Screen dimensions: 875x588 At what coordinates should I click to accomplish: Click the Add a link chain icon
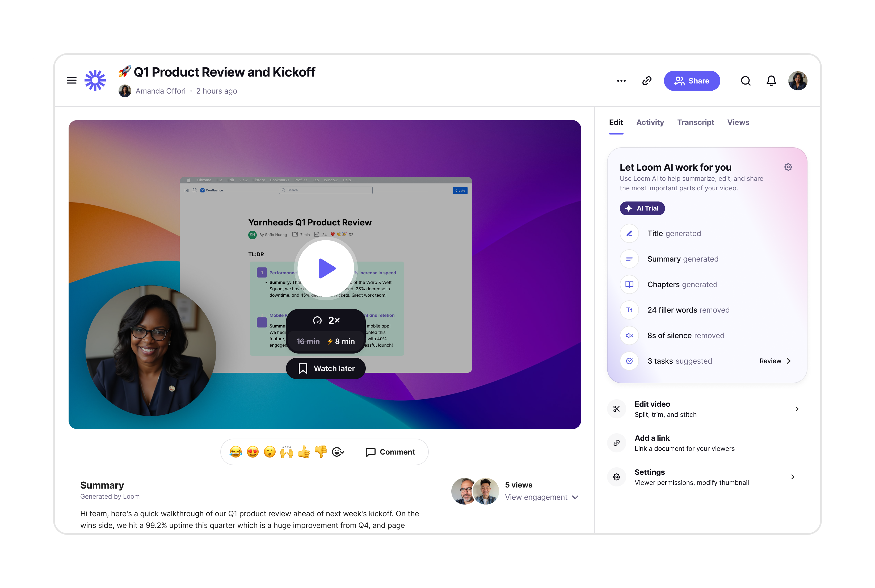click(616, 443)
